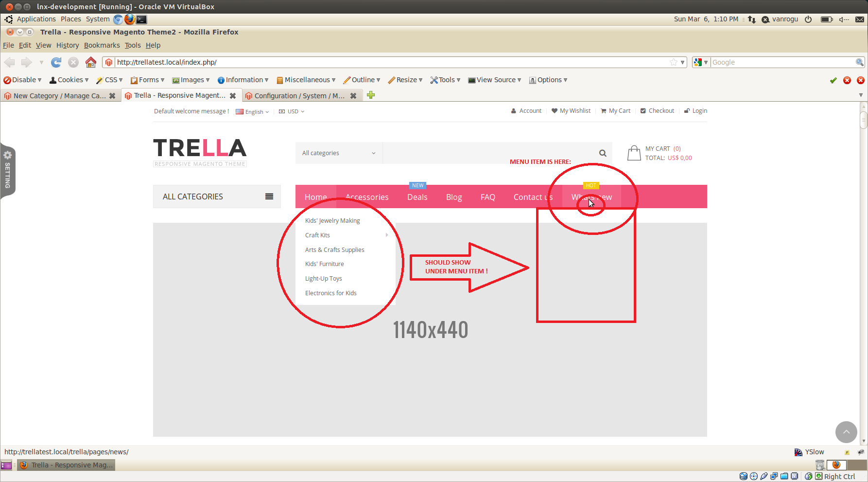Click the Firefox reload page icon
868x482 pixels.
click(x=56, y=62)
